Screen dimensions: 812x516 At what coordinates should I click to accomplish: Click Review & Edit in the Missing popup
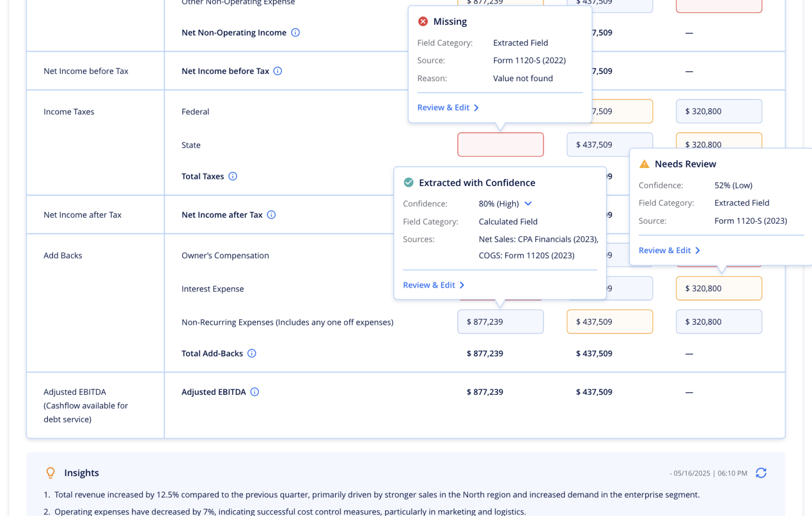448,108
